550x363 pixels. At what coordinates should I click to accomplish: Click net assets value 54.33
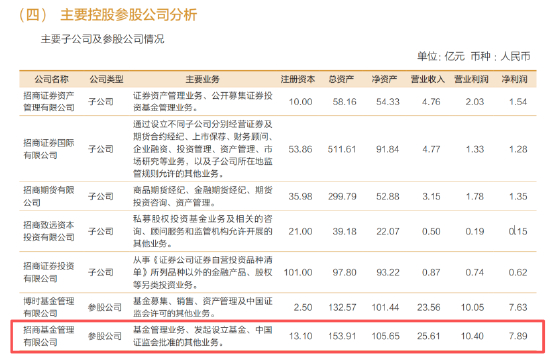[388, 102]
